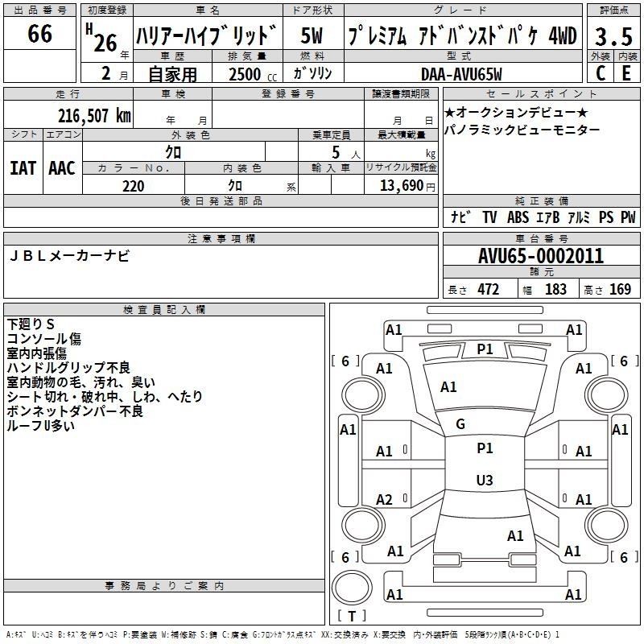
Task: Click PS in genuine equipment
Action: pos(606,217)
